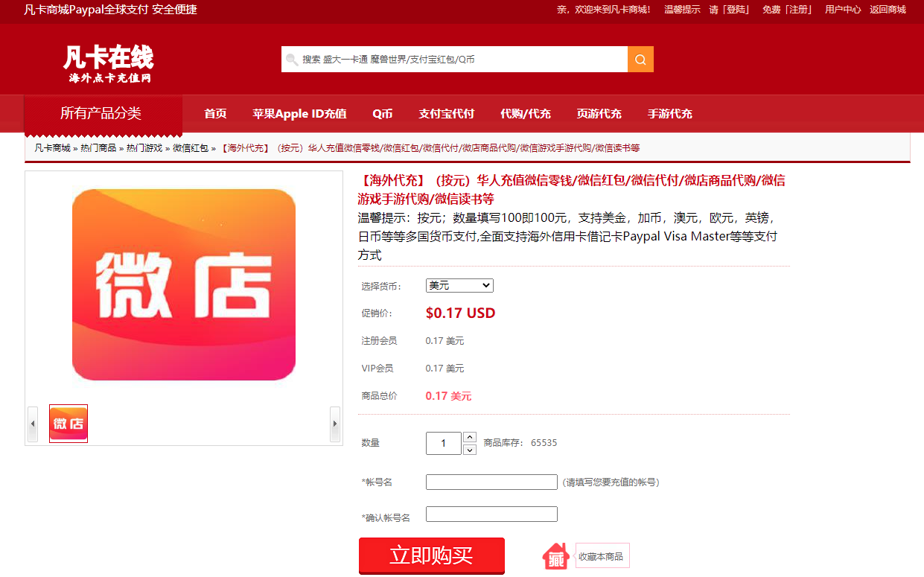Open the 页游代充 navigation item
The width and height of the screenshot is (924, 577).
[599, 114]
